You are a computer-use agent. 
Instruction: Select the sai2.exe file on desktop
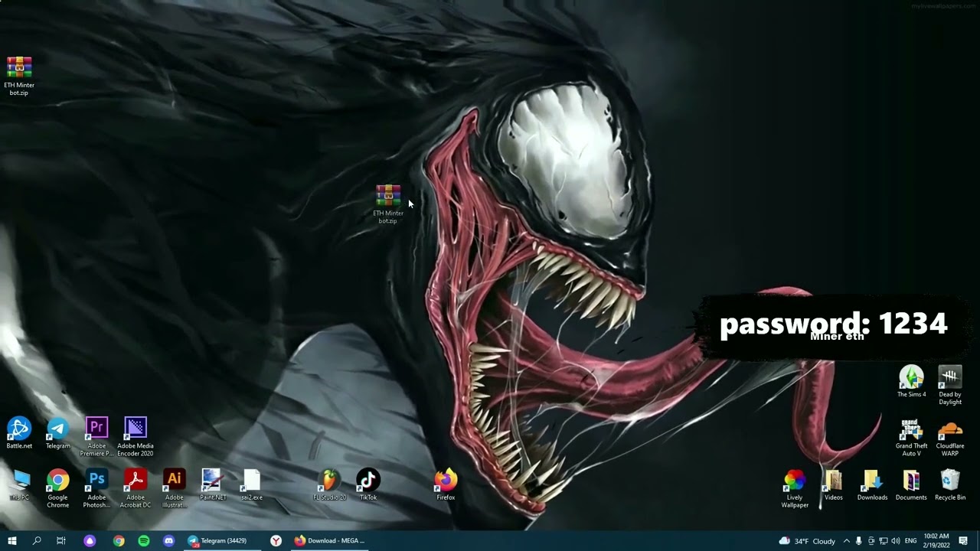[252, 485]
